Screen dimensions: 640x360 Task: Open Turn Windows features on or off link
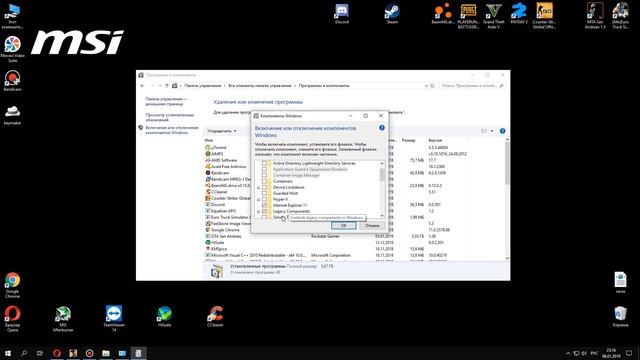(172, 130)
